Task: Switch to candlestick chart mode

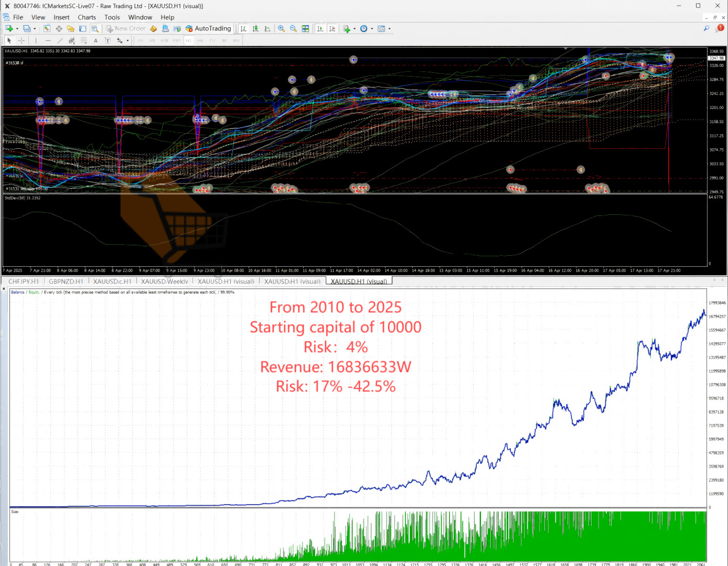Action: pos(254,28)
